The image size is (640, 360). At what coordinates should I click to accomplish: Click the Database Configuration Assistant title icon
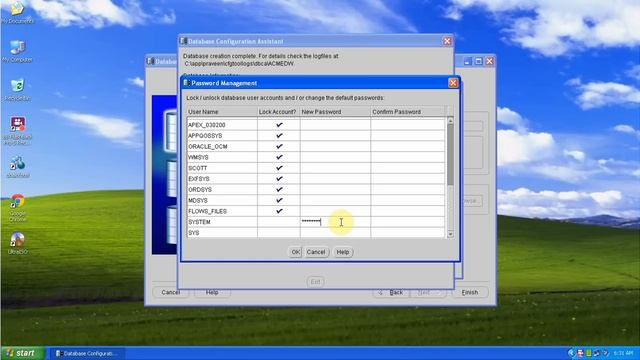pos(183,41)
